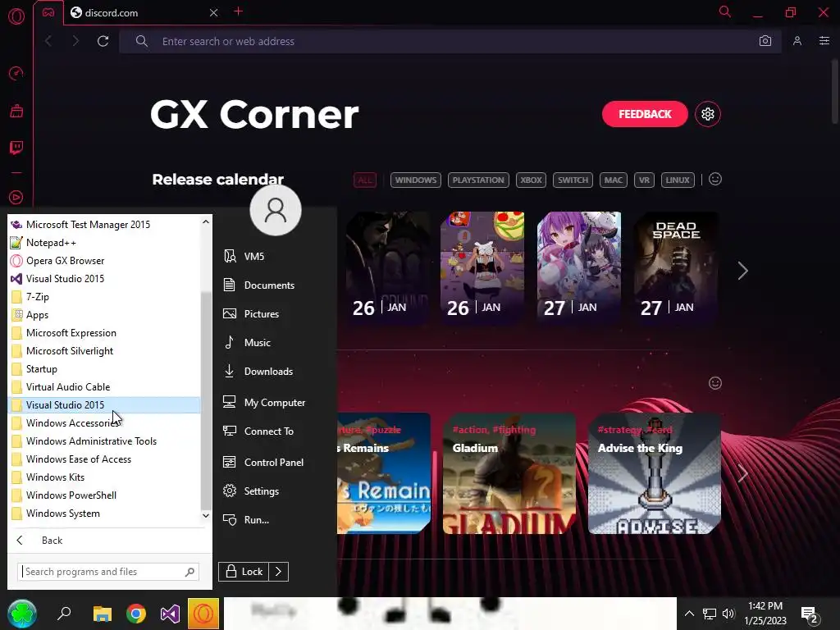Expand the Lock options arrow

pyautogui.click(x=279, y=572)
